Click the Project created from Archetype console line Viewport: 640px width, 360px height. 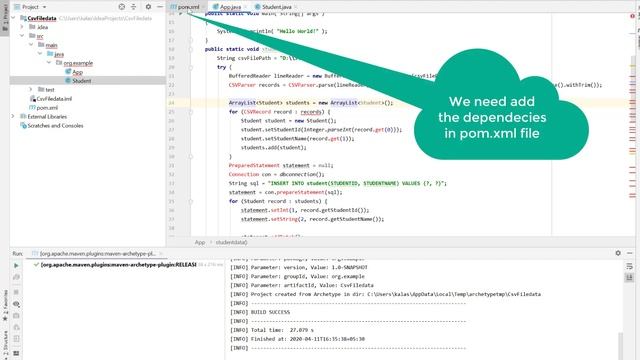[x=385, y=294]
